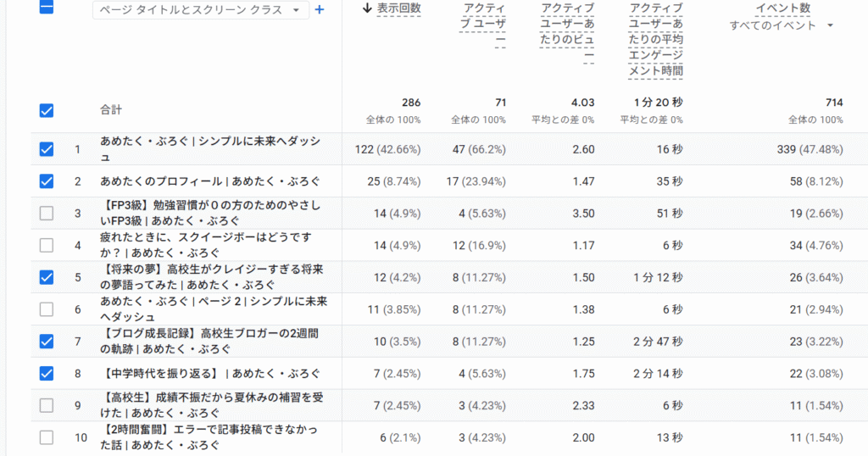Check the box for the FP3級 row

click(47, 214)
